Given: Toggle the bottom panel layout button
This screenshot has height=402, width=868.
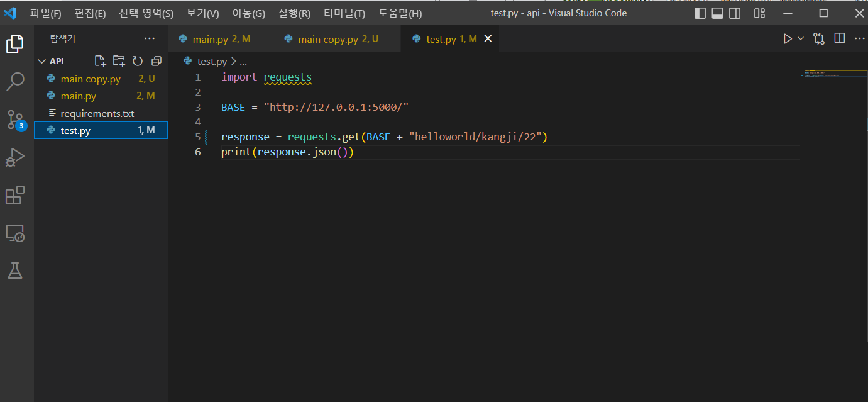Looking at the screenshot, I should [x=717, y=13].
